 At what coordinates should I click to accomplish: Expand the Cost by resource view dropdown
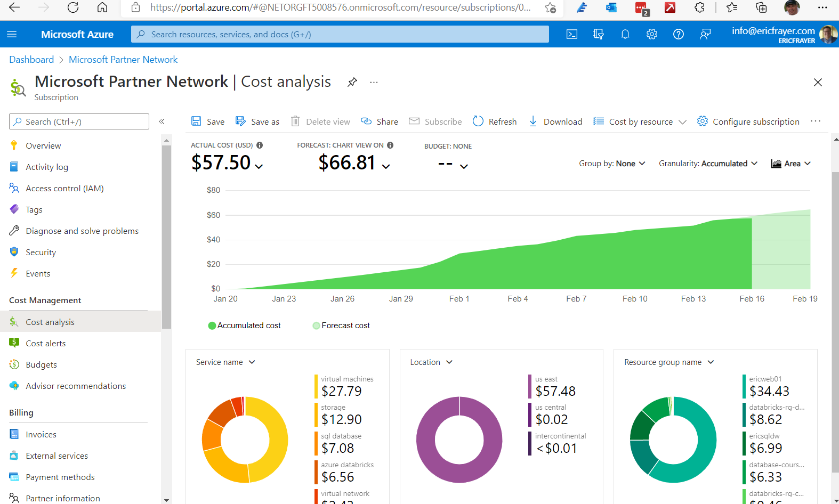coord(640,121)
